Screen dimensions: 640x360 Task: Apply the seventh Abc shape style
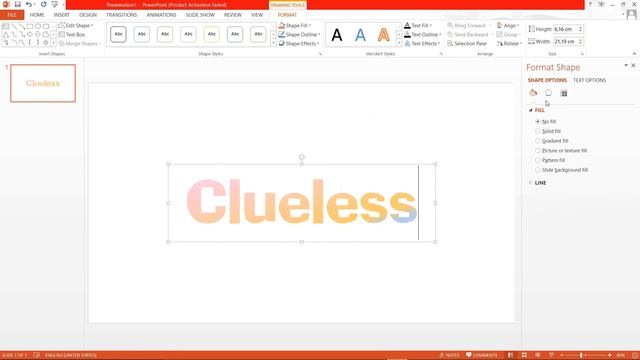tap(258, 34)
